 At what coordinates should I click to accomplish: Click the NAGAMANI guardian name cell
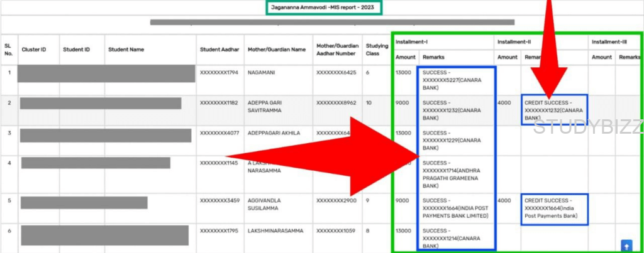point(265,73)
